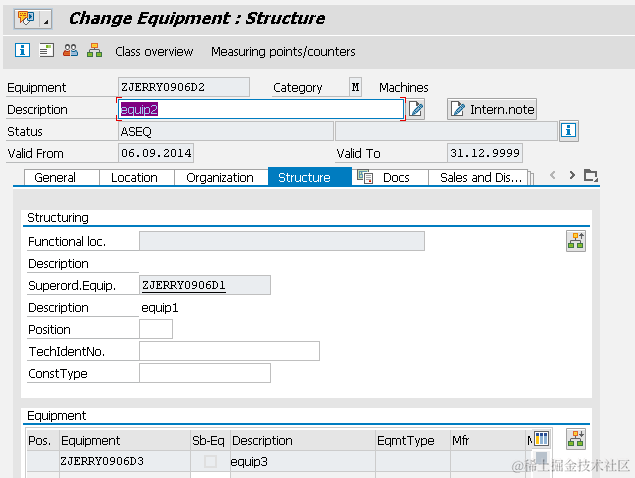Click the description cell equip3

[303, 461]
